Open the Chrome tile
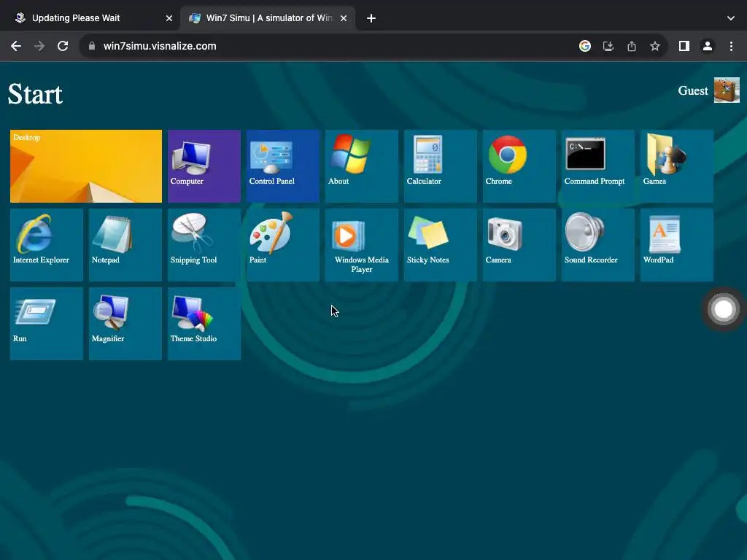747x560 pixels. pos(519,166)
